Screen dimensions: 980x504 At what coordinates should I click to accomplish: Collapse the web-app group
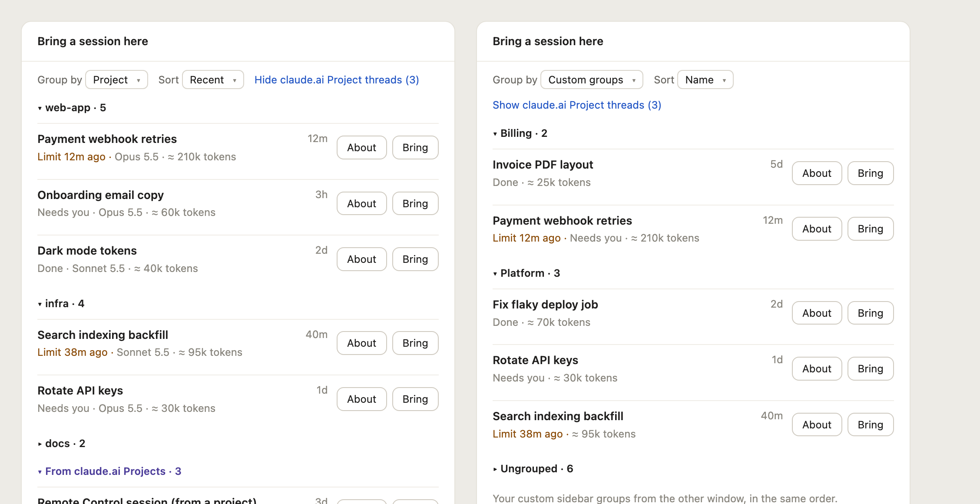pos(72,108)
